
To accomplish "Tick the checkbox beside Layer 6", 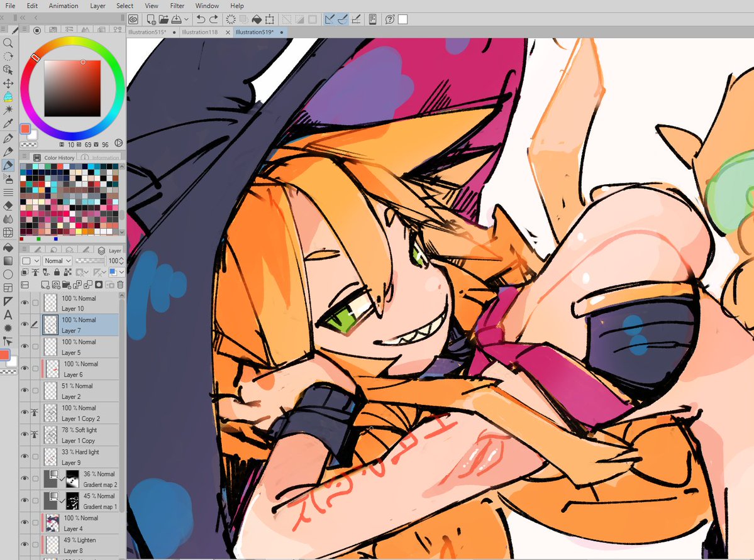I will [x=36, y=369].
